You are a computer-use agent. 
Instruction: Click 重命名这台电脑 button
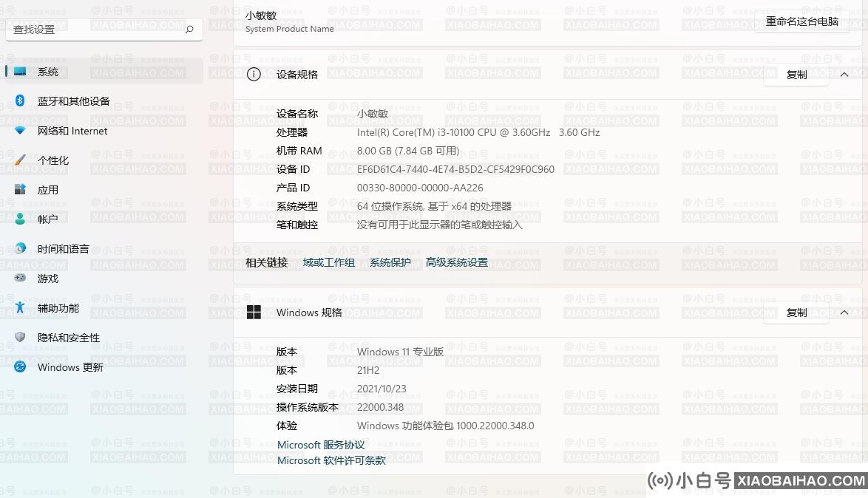801,21
